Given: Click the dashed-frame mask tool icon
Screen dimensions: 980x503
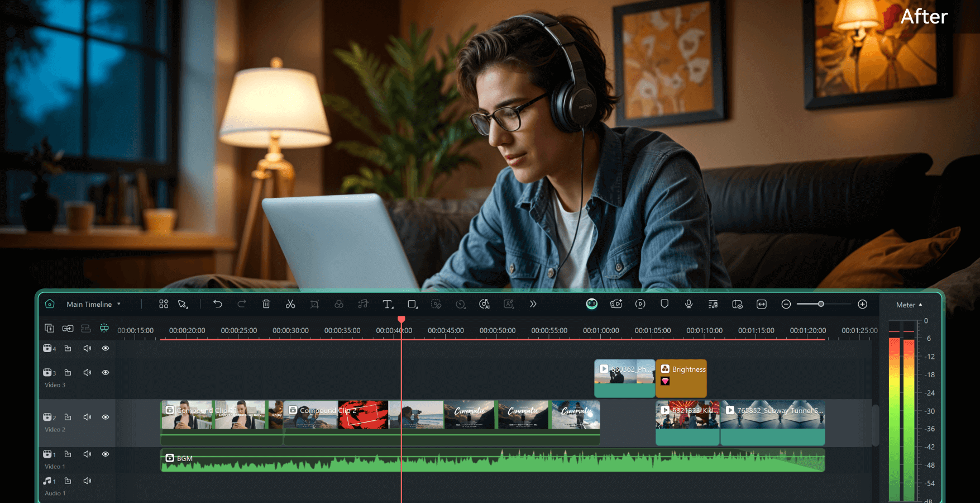Looking at the screenshot, I should [x=437, y=304].
